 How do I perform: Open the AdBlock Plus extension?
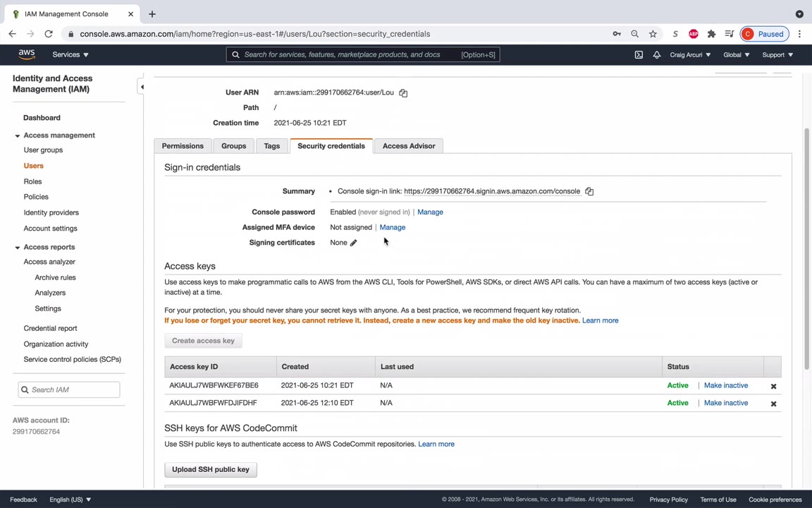pyautogui.click(x=694, y=34)
